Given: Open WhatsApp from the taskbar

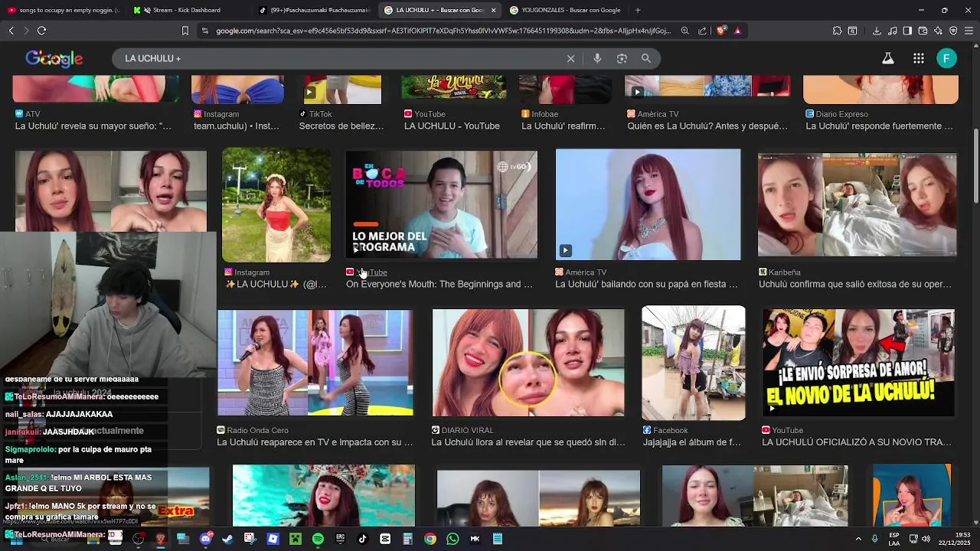Looking at the screenshot, I should (x=452, y=539).
